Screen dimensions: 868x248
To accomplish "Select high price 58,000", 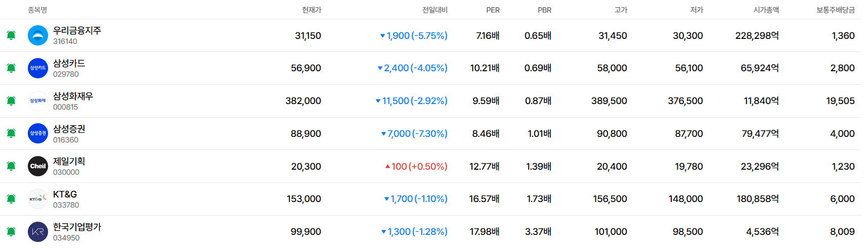I will click(x=612, y=68).
